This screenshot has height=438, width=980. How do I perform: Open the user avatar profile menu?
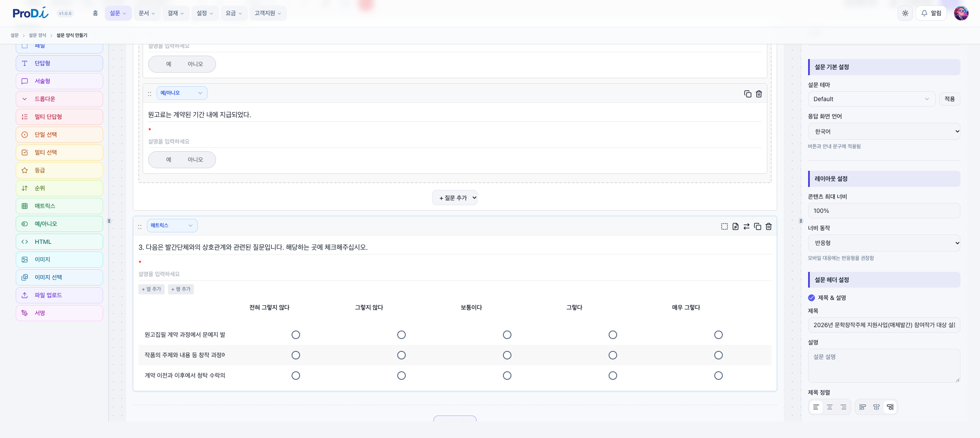[x=961, y=13]
